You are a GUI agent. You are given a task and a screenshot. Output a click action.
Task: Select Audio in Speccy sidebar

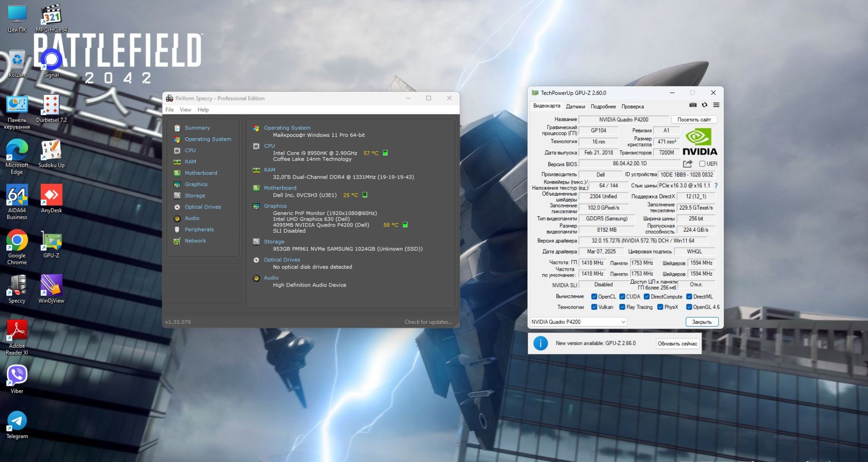(191, 218)
